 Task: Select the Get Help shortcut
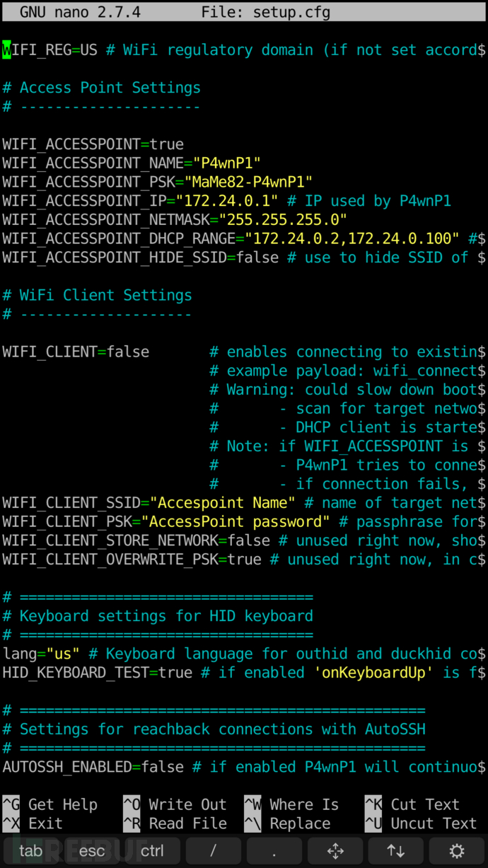[x=50, y=804]
